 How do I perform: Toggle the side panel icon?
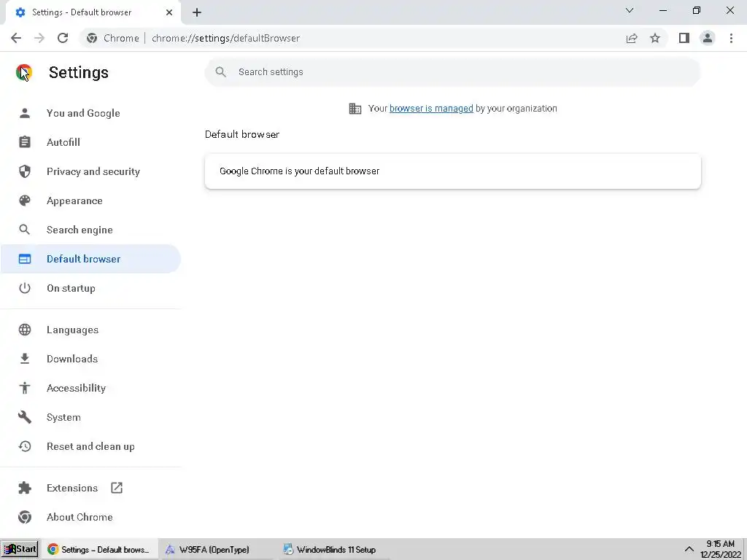684,38
